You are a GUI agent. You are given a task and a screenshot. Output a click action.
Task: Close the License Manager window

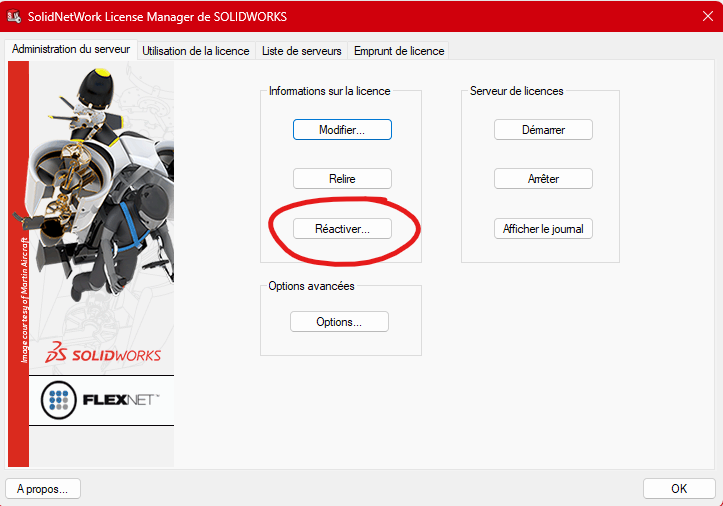coord(708,16)
